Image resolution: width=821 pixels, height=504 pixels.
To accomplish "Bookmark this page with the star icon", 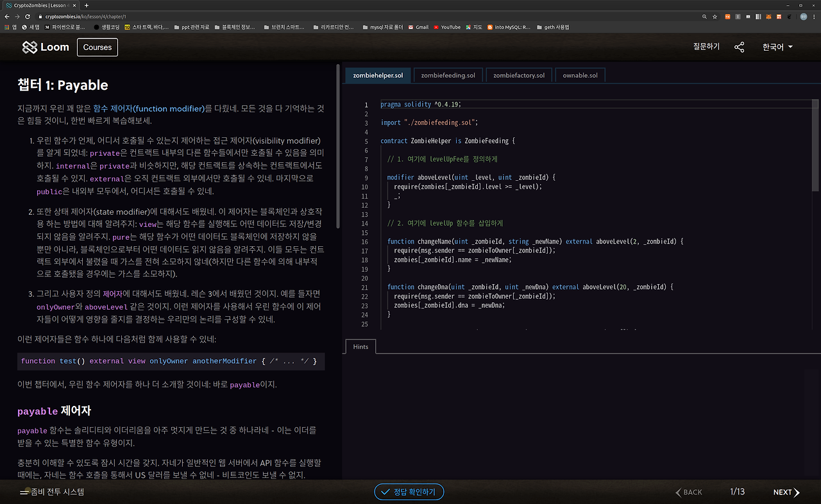I will pos(715,16).
